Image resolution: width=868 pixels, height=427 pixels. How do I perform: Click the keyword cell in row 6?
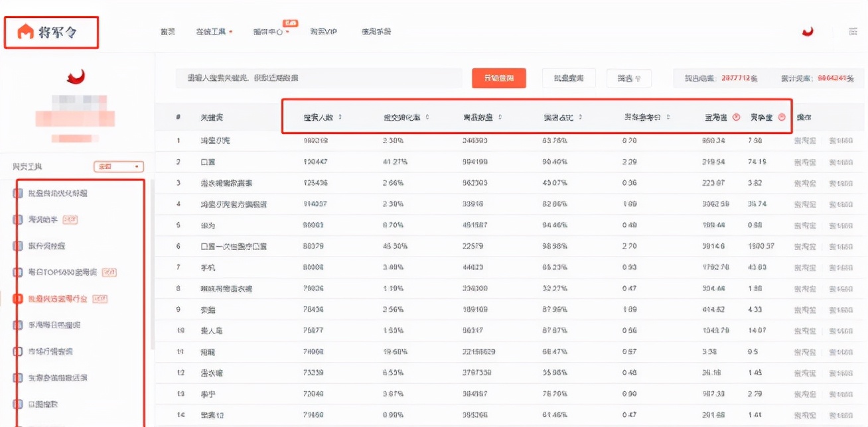pos(234,246)
